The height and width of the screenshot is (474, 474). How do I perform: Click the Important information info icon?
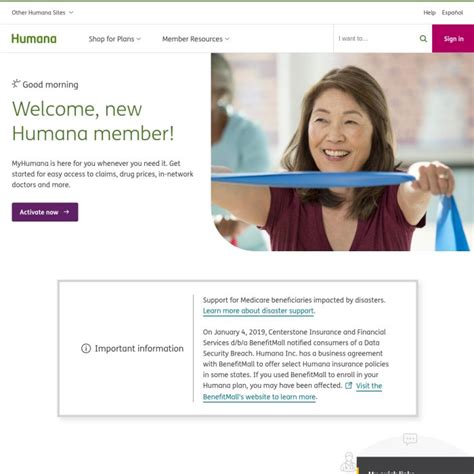[86, 348]
